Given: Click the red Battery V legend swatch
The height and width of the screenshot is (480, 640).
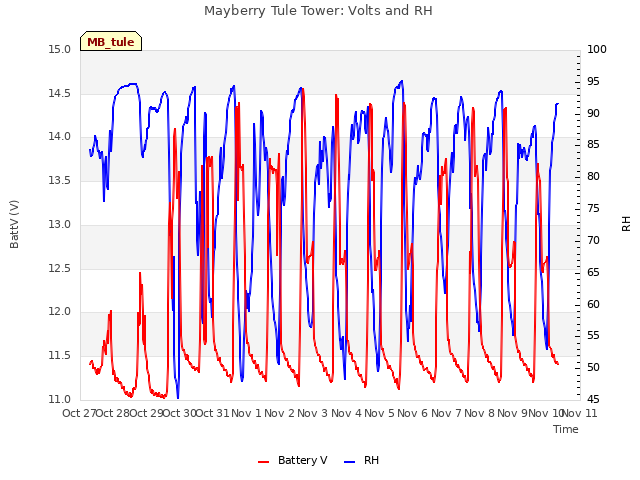Looking at the screenshot, I should pos(264,462).
